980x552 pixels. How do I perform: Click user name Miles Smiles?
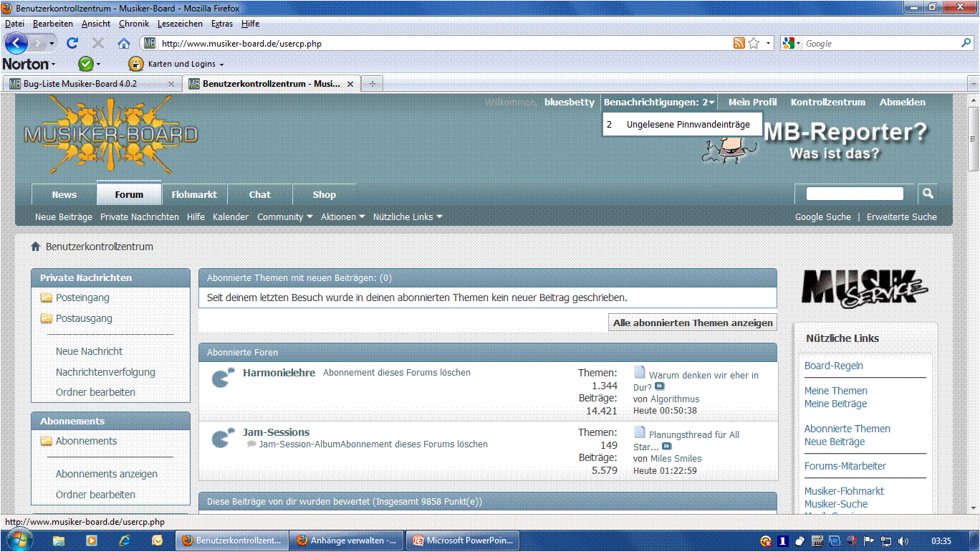point(676,459)
